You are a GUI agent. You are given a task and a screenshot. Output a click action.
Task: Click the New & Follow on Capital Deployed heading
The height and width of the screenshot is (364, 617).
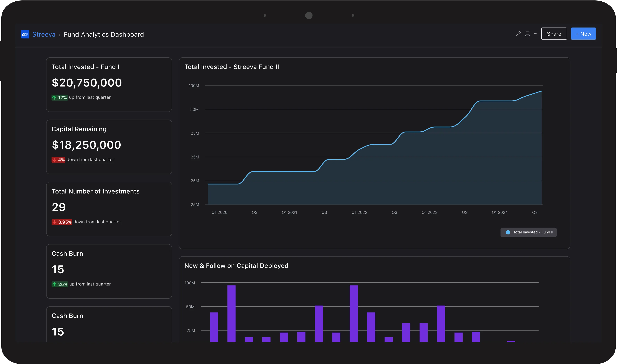pos(236,266)
